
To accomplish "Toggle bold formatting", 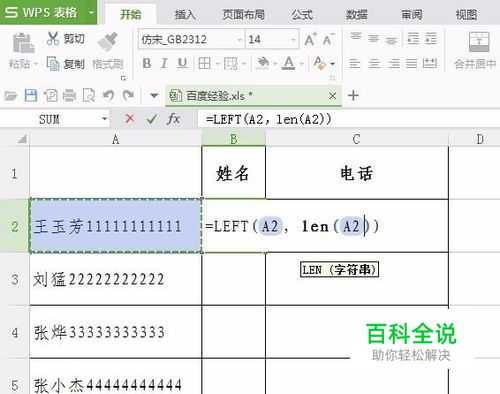I will [147, 63].
